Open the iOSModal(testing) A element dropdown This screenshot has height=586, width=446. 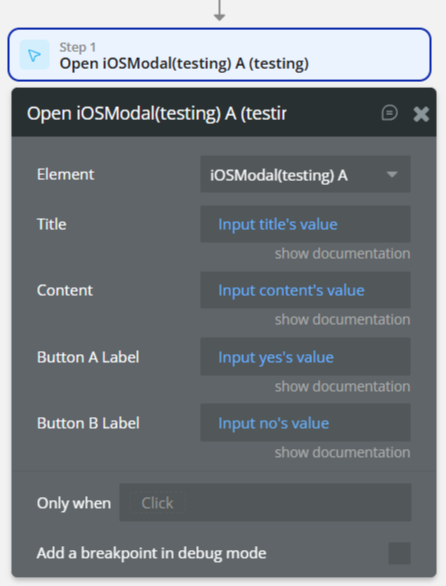tap(305, 175)
